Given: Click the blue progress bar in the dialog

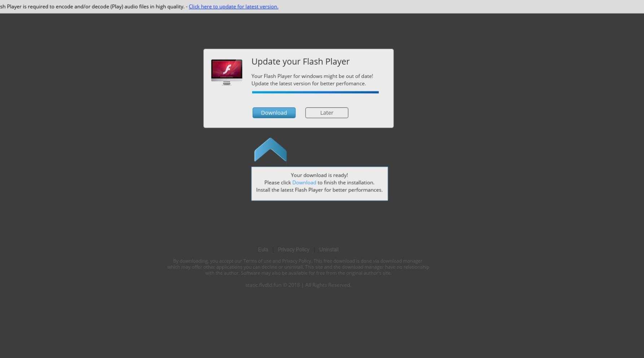Looking at the screenshot, I should pyautogui.click(x=315, y=92).
